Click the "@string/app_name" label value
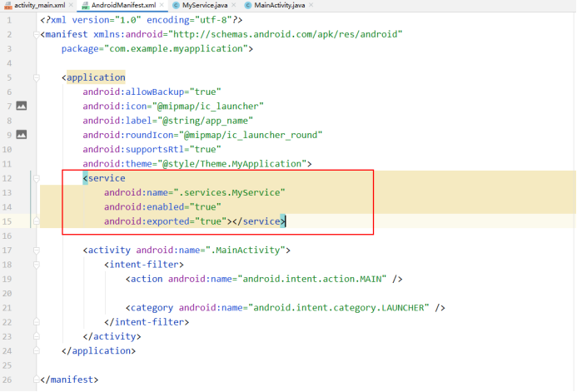This screenshot has width=577, height=392. 206,121
